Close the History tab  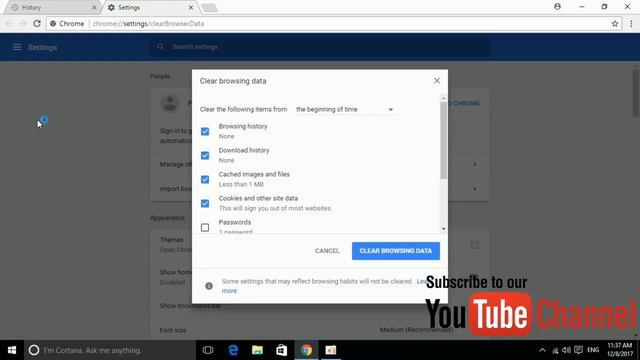tap(94, 7)
